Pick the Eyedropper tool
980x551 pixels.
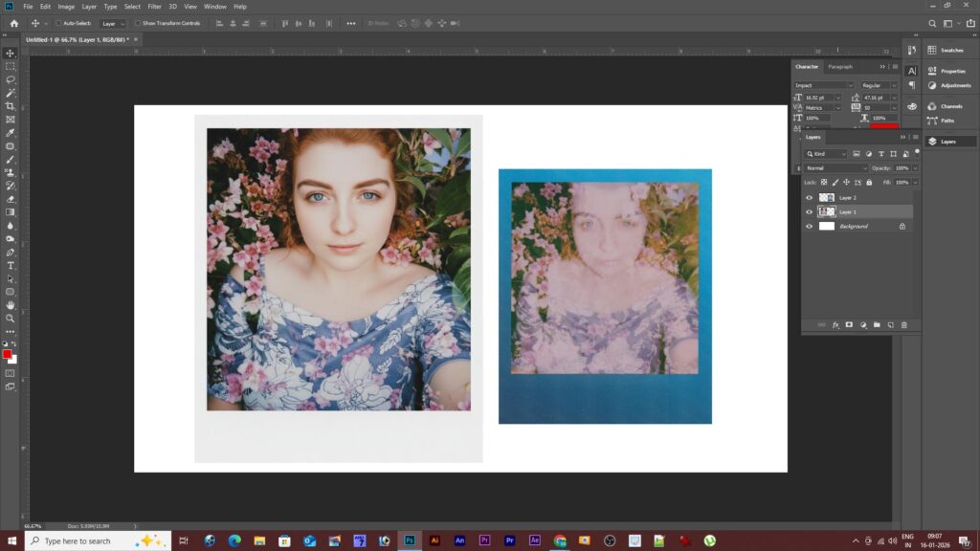(11, 133)
